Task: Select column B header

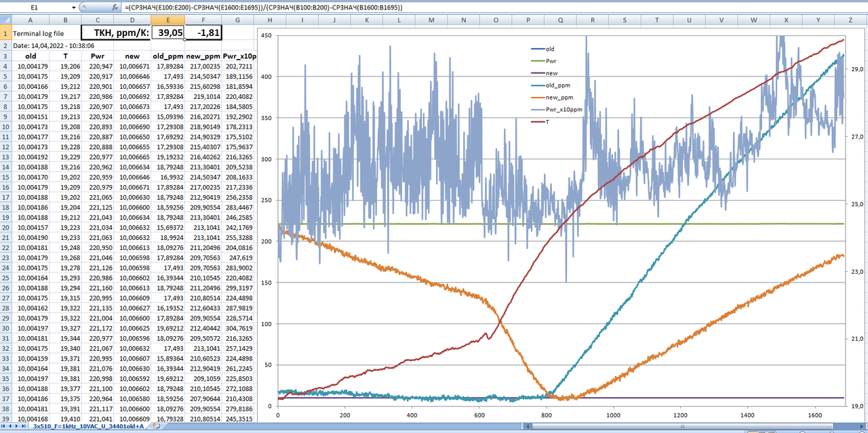Action: tap(65, 20)
